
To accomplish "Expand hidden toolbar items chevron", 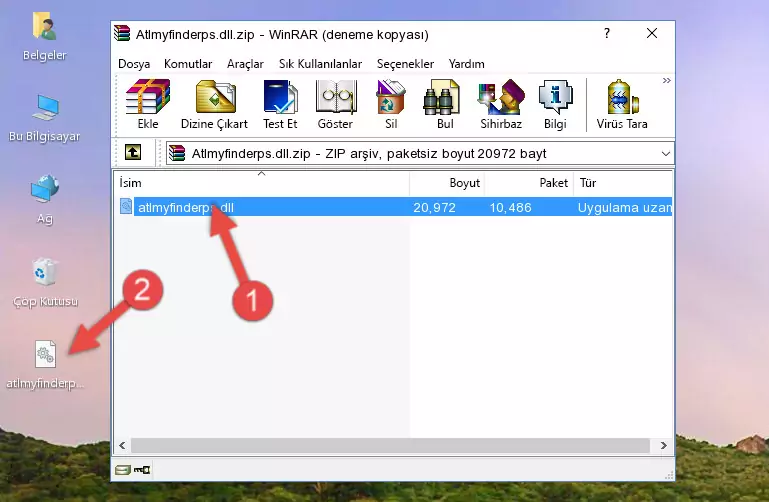I will pos(666,81).
